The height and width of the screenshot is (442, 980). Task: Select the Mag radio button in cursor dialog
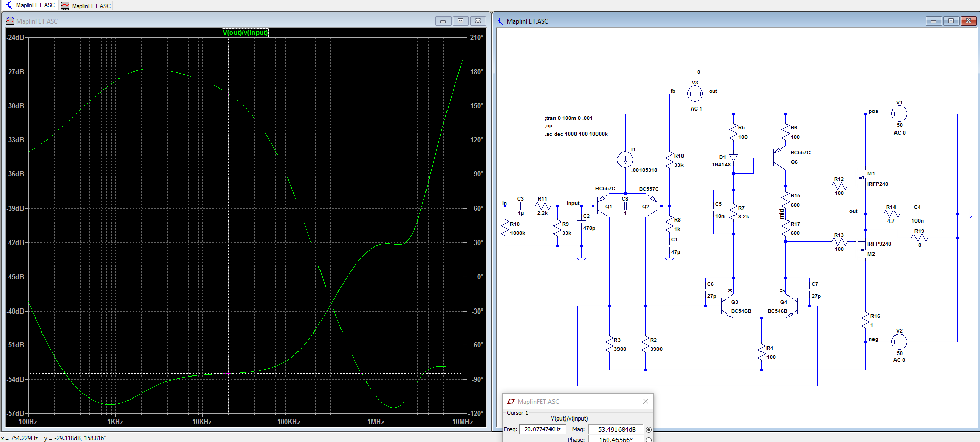point(649,430)
